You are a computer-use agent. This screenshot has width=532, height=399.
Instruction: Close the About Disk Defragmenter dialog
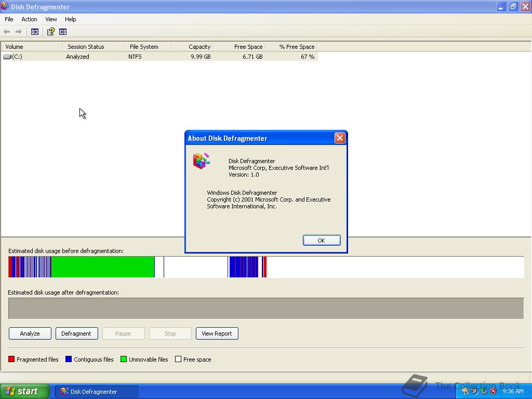pos(340,138)
